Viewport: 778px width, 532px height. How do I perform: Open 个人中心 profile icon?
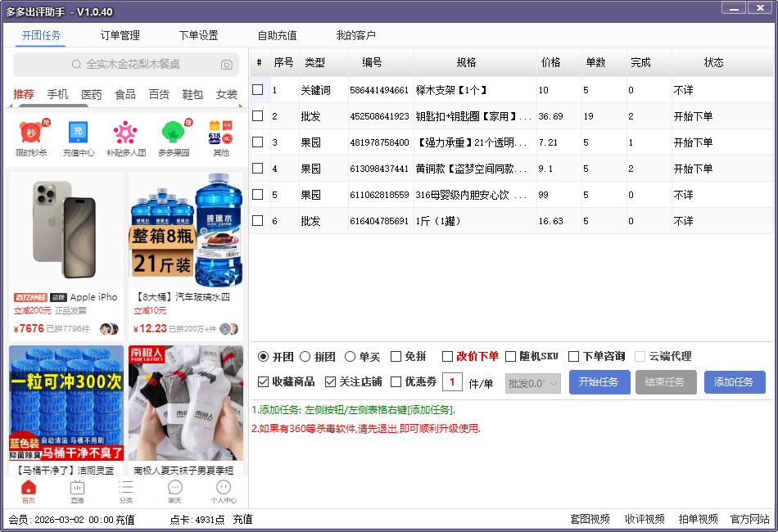pos(223,489)
